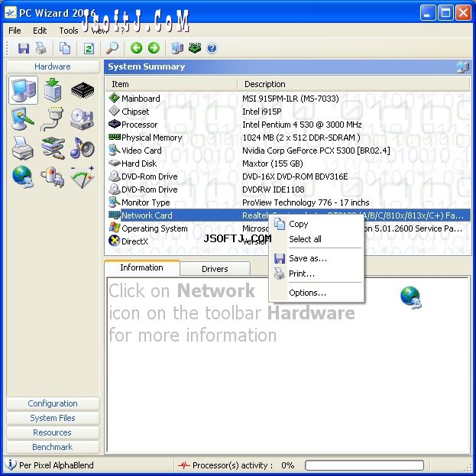Select the I/O Ports connector icon
The image size is (476, 476).
click(52, 119)
